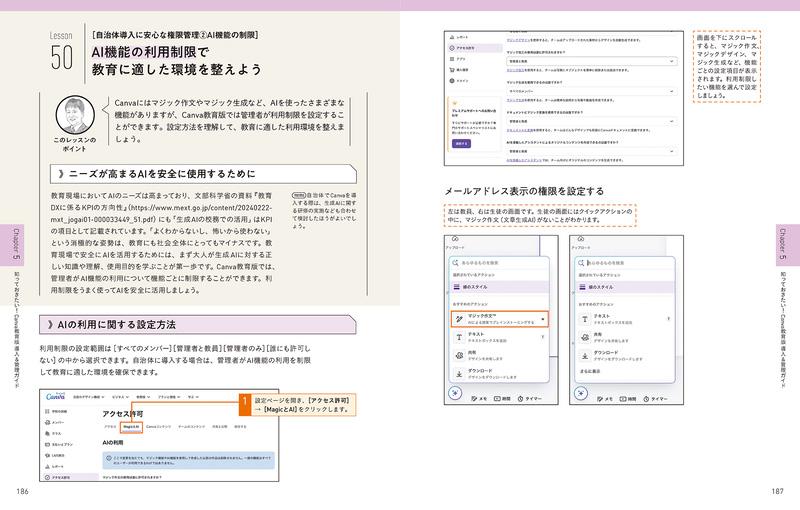Screen dimensions: 800x510
Task: Follow the マジック作文 link under the first dropdown
Action: click(515, 70)
